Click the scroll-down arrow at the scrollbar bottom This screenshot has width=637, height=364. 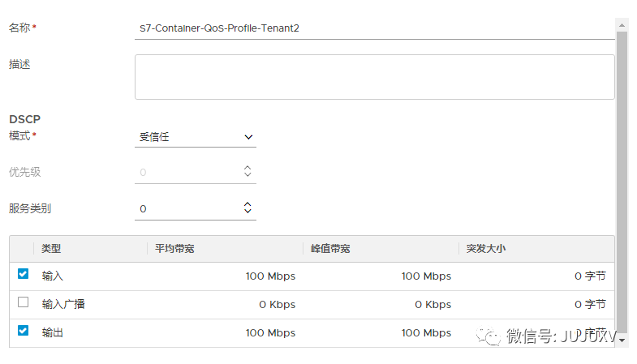(622, 341)
